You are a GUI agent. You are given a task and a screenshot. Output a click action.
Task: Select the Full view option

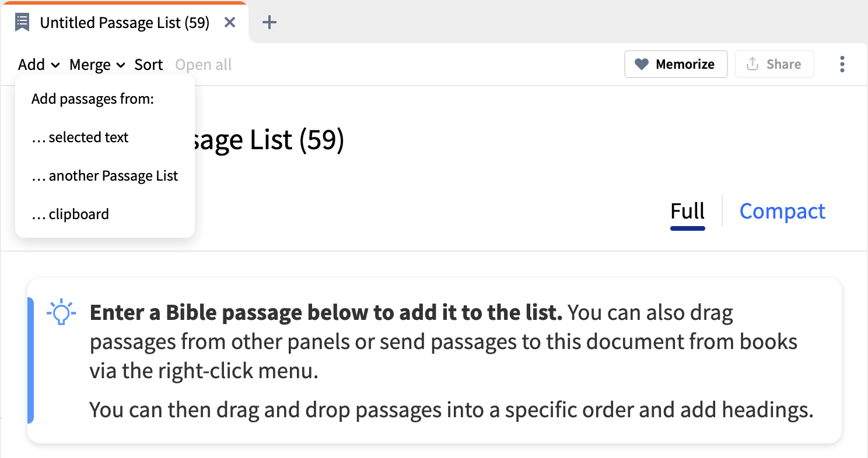point(688,211)
